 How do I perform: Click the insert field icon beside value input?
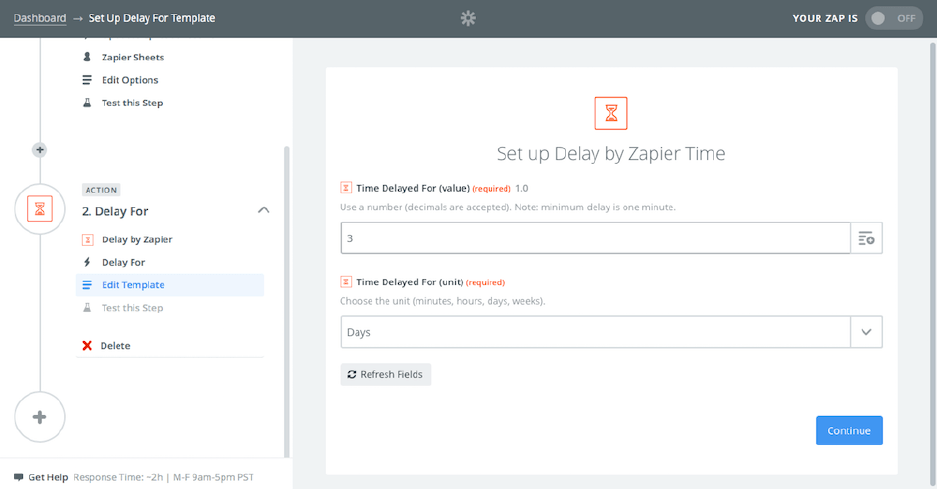coord(866,238)
